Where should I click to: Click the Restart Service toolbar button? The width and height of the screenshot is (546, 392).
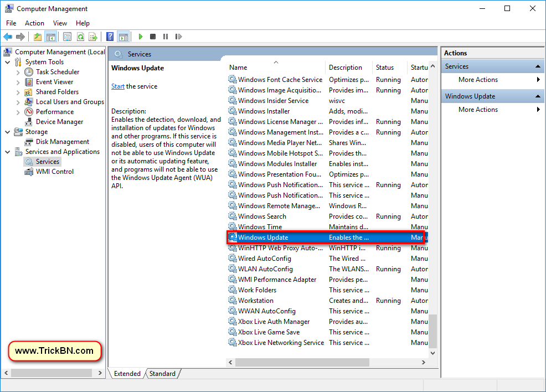tap(178, 37)
